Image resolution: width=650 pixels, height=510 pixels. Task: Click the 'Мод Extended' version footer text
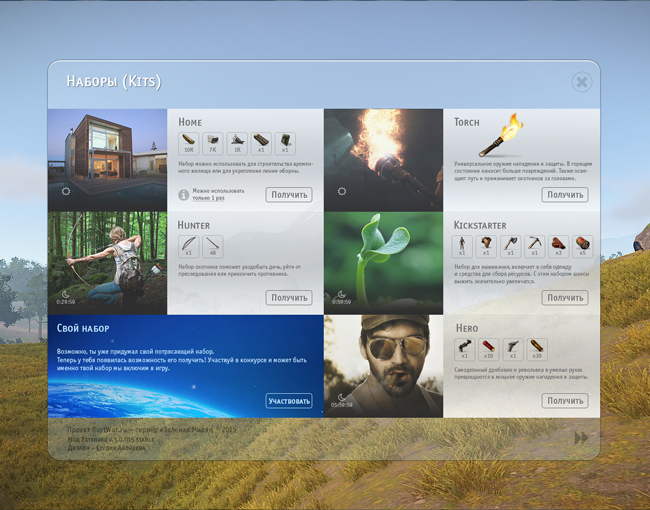point(111,439)
